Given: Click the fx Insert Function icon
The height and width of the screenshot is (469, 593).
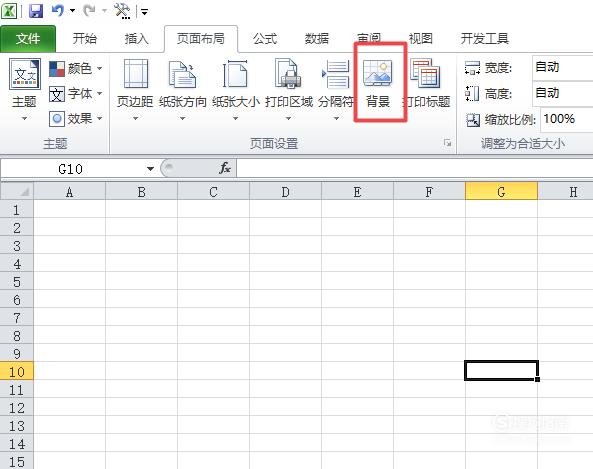Looking at the screenshot, I should point(225,168).
